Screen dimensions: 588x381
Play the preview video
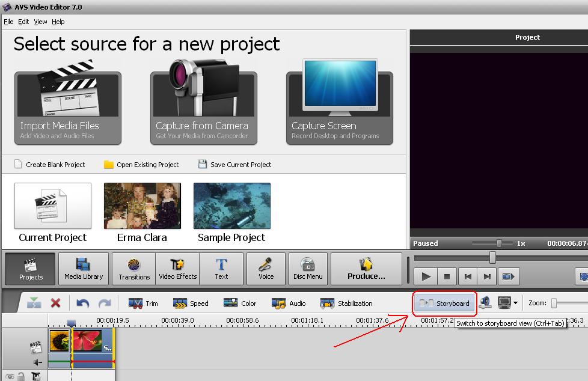pos(426,277)
